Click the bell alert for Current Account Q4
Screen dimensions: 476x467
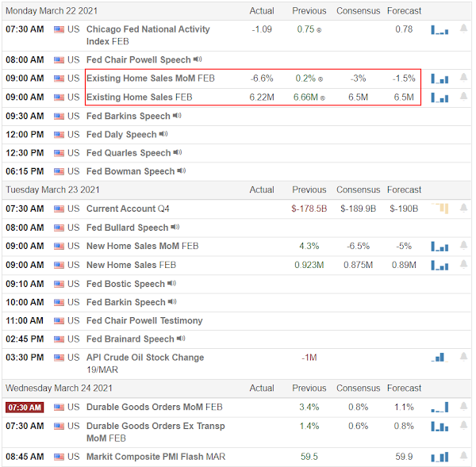coord(463,208)
